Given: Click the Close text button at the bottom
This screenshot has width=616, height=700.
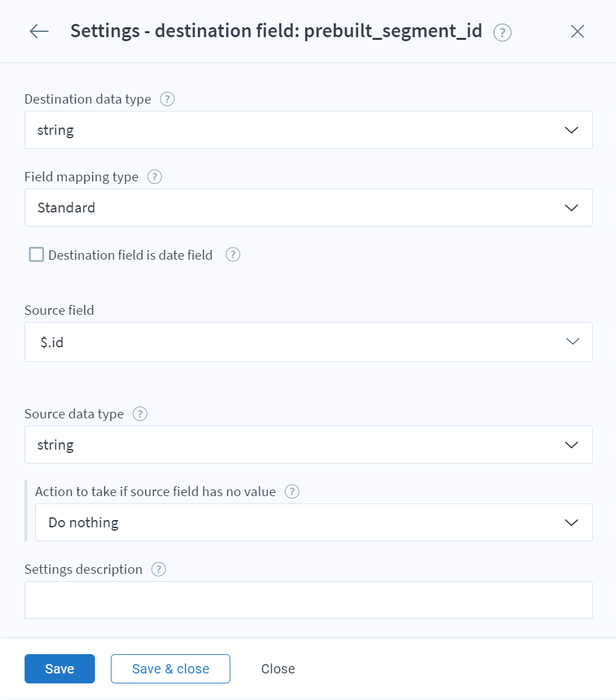Looking at the screenshot, I should [277, 669].
